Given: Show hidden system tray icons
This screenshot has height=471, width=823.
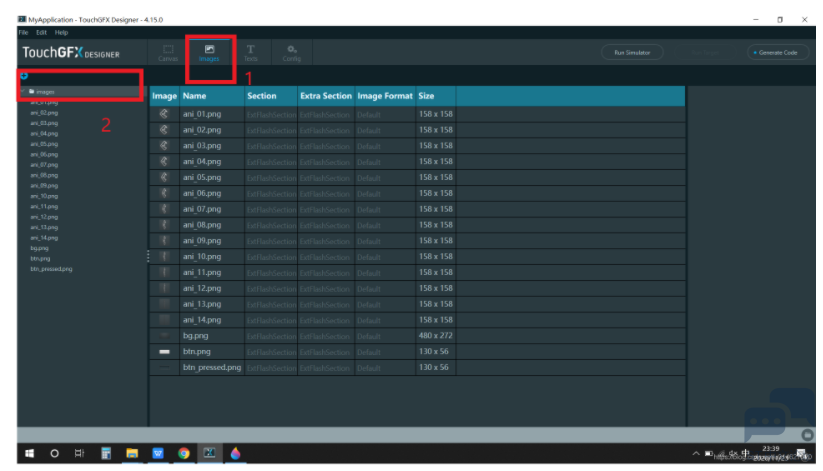Looking at the screenshot, I should (x=696, y=454).
